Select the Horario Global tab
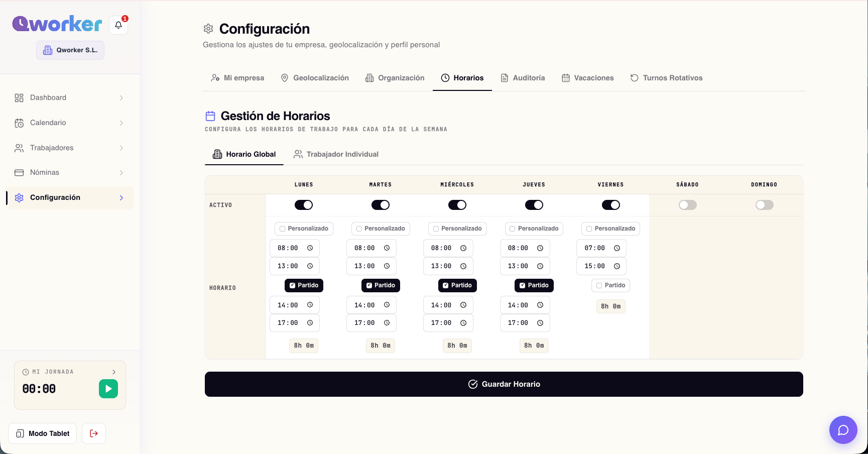 pos(244,154)
